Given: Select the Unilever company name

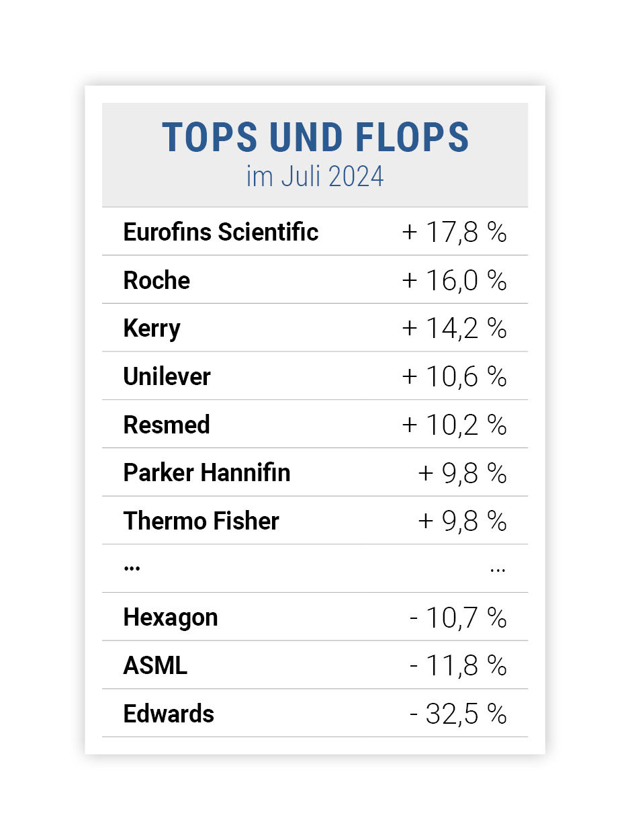Looking at the screenshot, I should point(167,376).
